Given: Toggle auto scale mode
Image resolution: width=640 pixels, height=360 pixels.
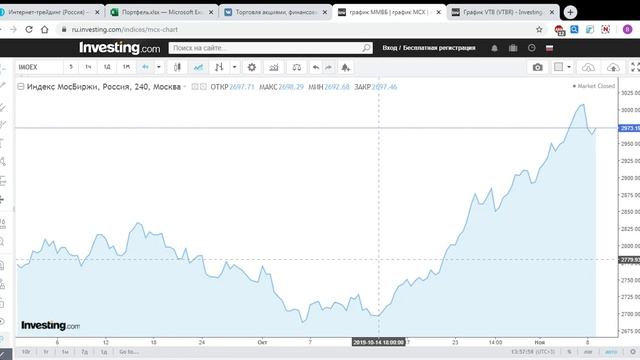Looking at the screenshot, I should [611, 352].
